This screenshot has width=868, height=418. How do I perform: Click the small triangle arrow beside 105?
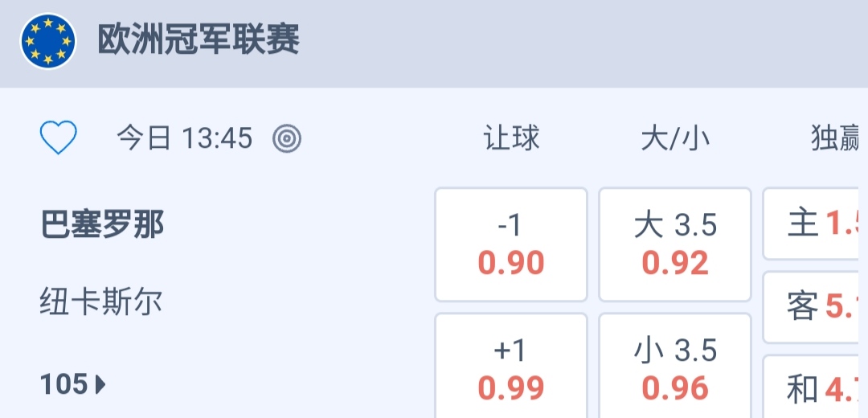pyautogui.click(x=100, y=385)
